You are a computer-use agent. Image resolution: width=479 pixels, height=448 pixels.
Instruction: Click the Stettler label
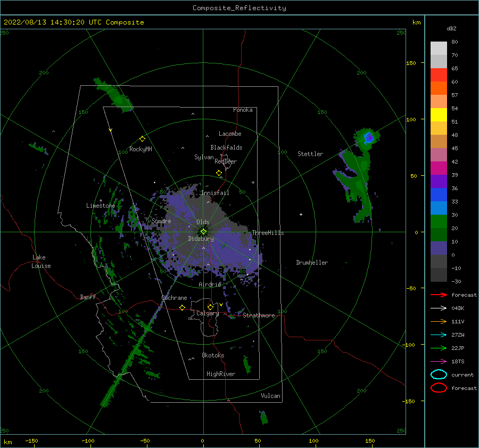310,154
